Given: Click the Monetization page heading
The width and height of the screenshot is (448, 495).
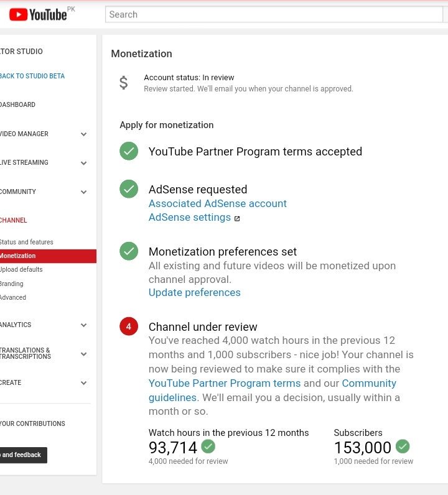Looking at the screenshot, I should tap(141, 53).
